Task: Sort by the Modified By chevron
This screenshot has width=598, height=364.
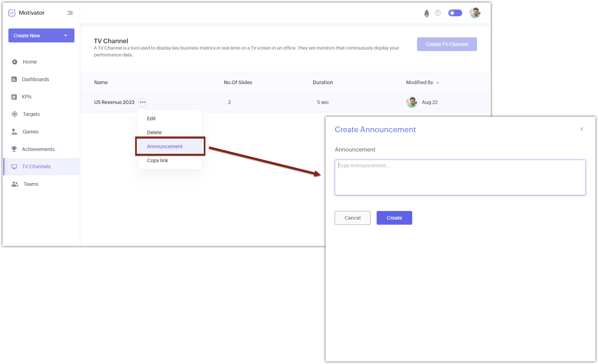Action: click(x=438, y=83)
